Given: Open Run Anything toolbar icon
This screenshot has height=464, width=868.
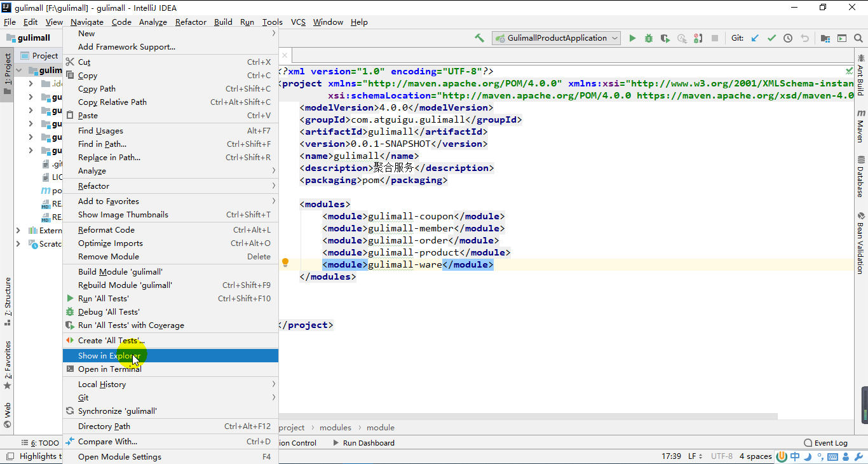Looking at the screenshot, I should pyautogui.click(x=842, y=38).
